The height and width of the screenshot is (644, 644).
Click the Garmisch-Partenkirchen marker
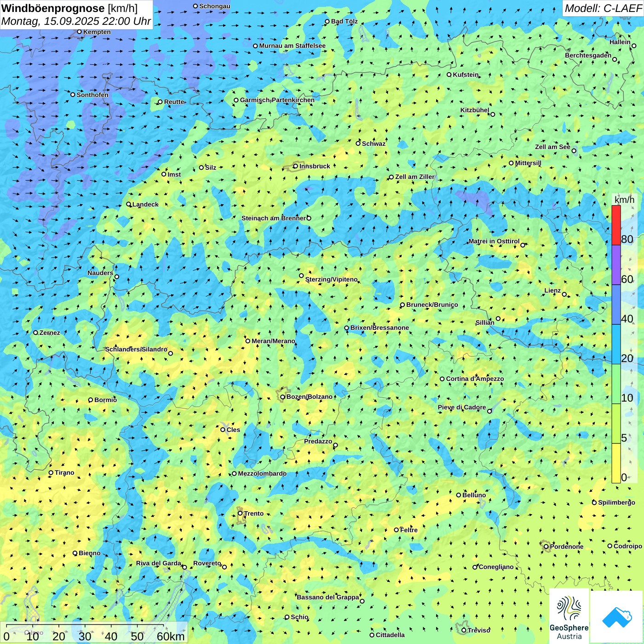236,100
